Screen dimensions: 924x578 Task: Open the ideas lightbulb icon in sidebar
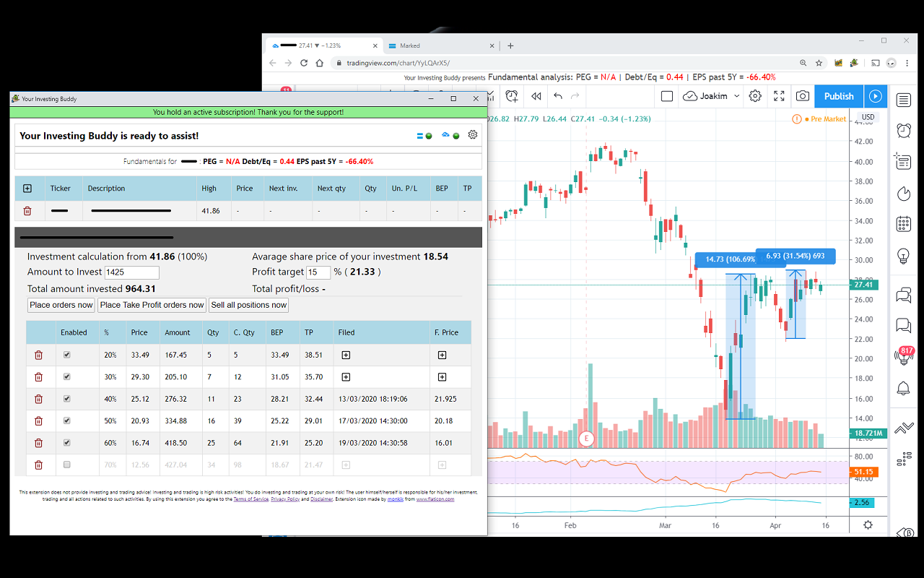(904, 255)
